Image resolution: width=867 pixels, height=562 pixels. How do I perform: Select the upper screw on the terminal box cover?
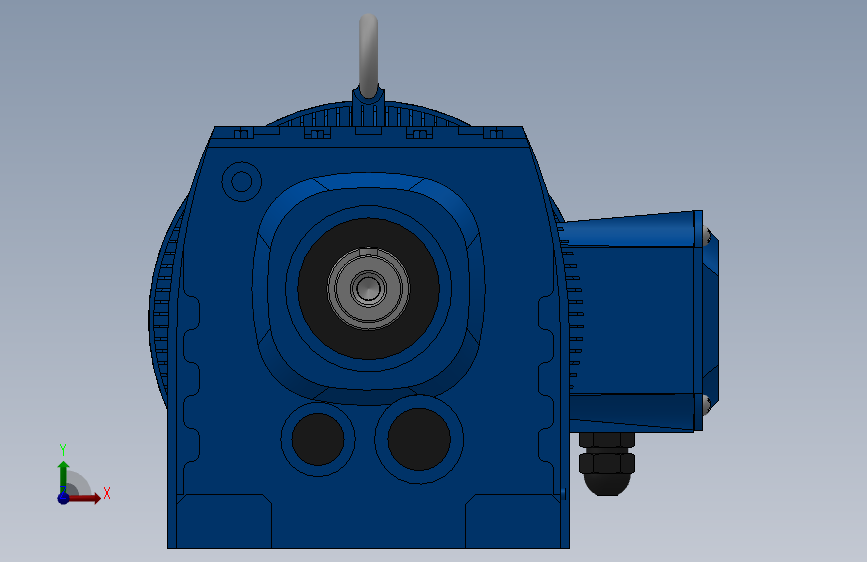tap(707, 236)
